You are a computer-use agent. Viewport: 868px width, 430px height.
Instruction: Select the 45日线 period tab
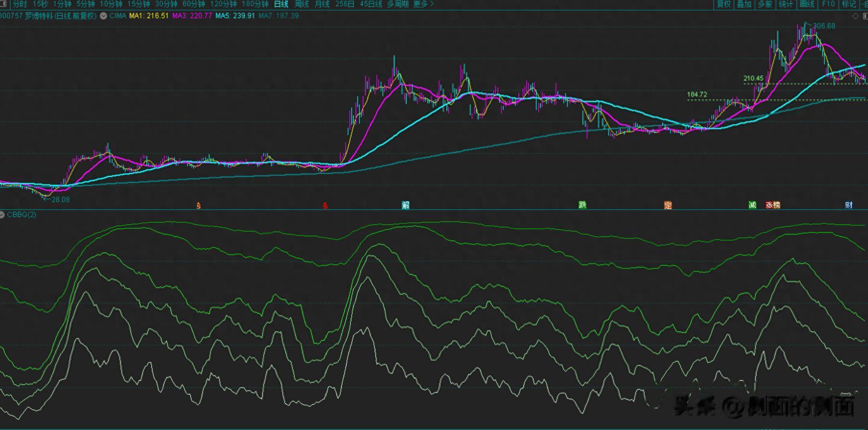(371, 4)
